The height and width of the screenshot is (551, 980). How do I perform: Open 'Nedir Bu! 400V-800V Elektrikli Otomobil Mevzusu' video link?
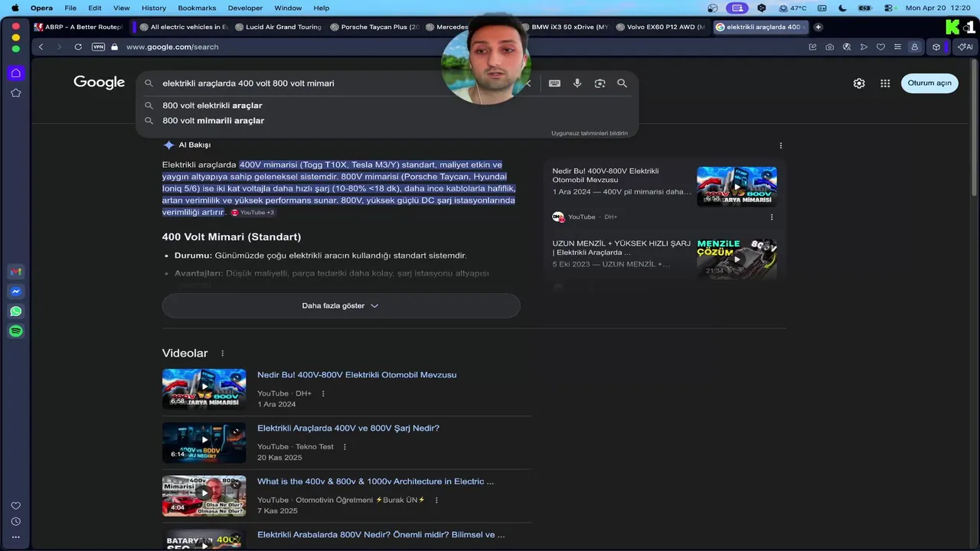click(357, 375)
